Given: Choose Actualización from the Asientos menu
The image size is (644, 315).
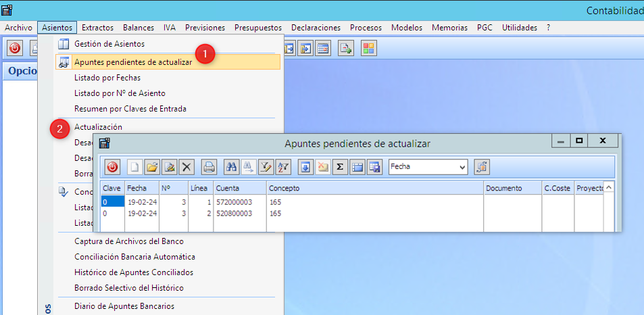Looking at the screenshot, I should click(98, 127).
